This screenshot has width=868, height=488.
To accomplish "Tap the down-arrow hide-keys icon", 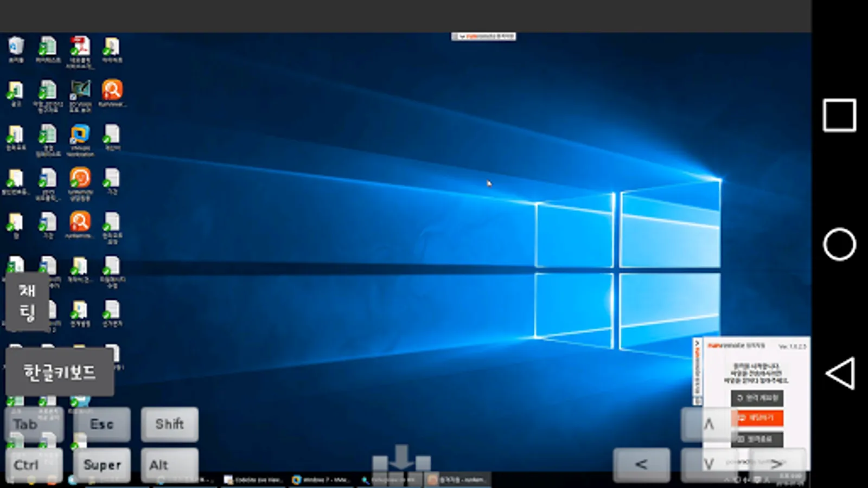I will click(x=401, y=459).
